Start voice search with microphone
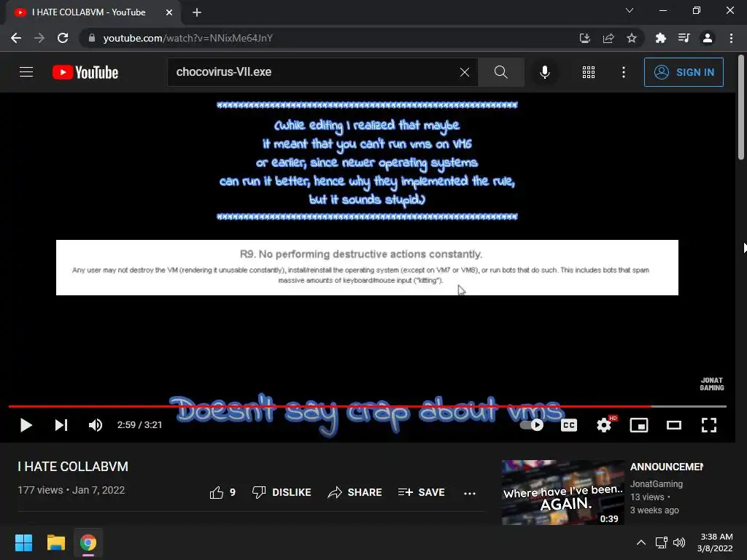This screenshot has width=747, height=560. pyautogui.click(x=544, y=72)
